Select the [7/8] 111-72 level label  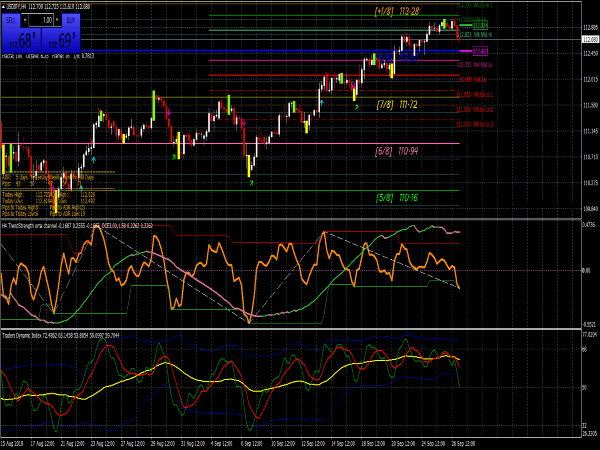coord(397,104)
